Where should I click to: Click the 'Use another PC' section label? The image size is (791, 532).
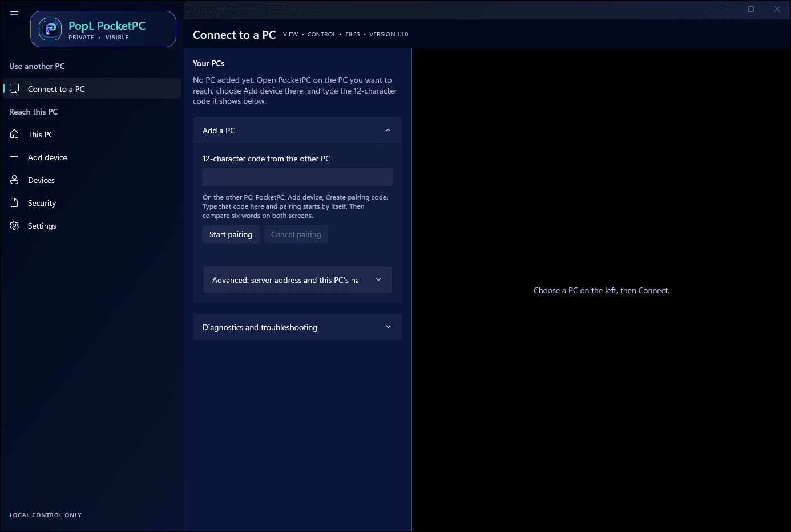(x=37, y=66)
